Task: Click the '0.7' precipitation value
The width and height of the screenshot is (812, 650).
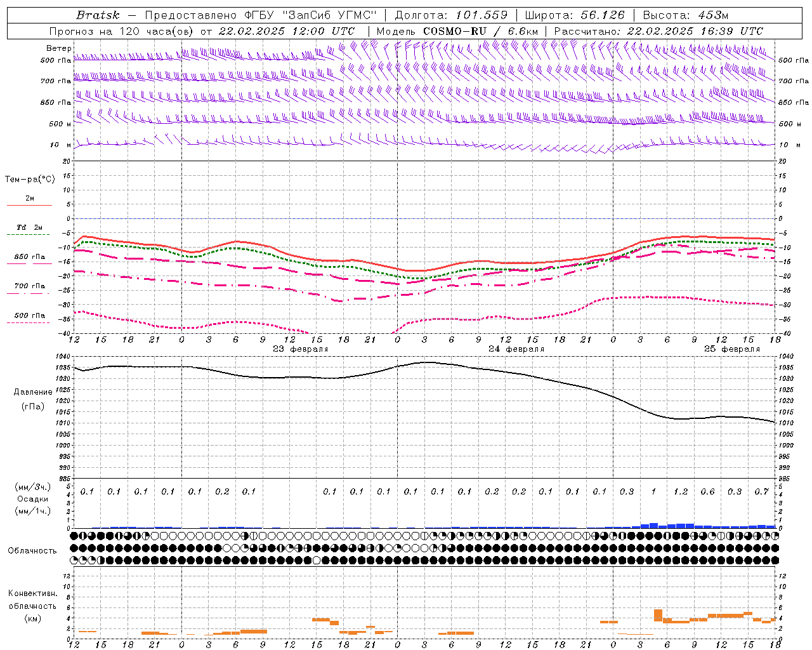Action: (761, 491)
